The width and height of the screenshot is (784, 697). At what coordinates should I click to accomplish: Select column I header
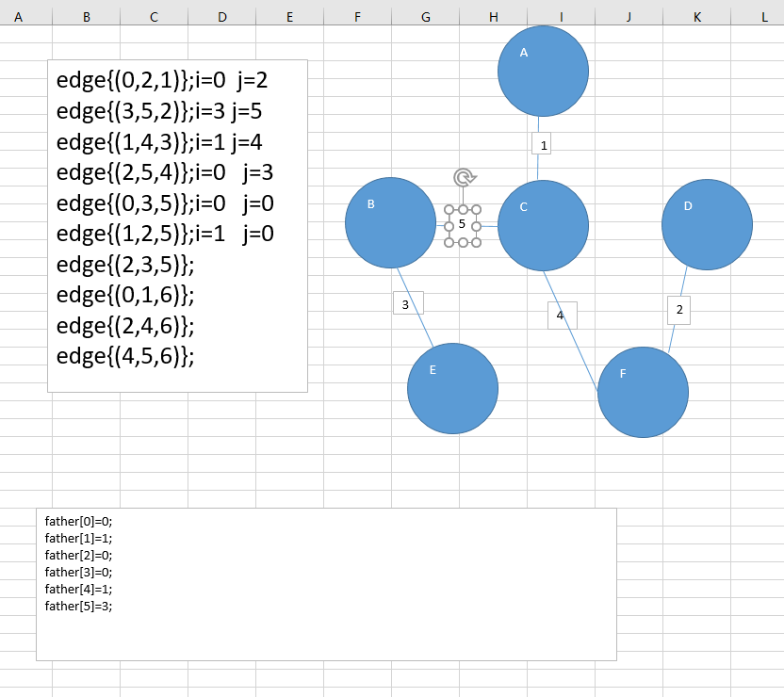pos(561,17)
